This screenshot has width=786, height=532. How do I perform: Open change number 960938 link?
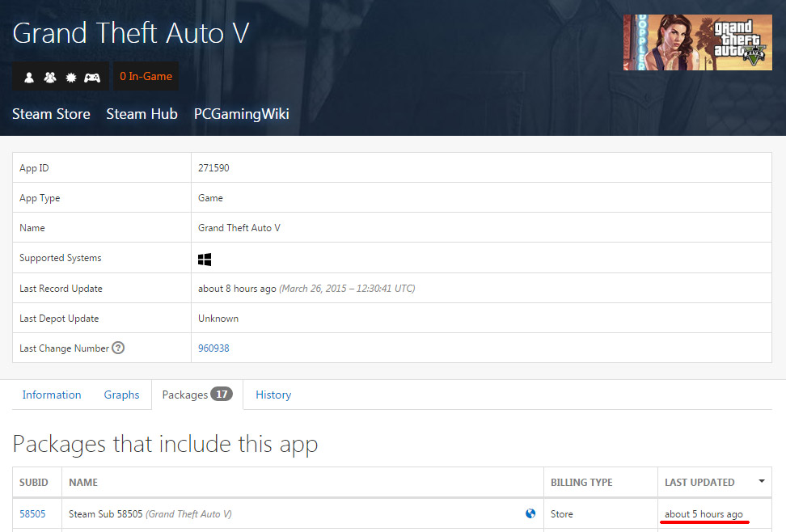tap(213, 348)
